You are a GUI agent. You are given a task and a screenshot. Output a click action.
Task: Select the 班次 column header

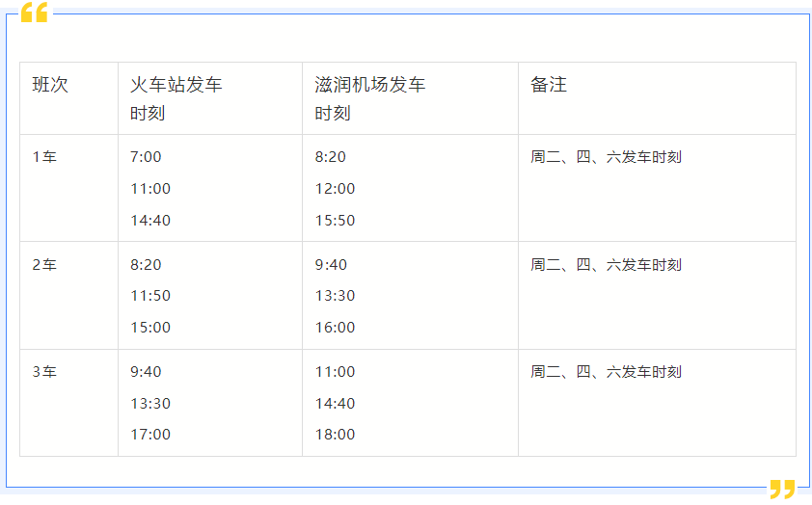click(x=50, y=85)
